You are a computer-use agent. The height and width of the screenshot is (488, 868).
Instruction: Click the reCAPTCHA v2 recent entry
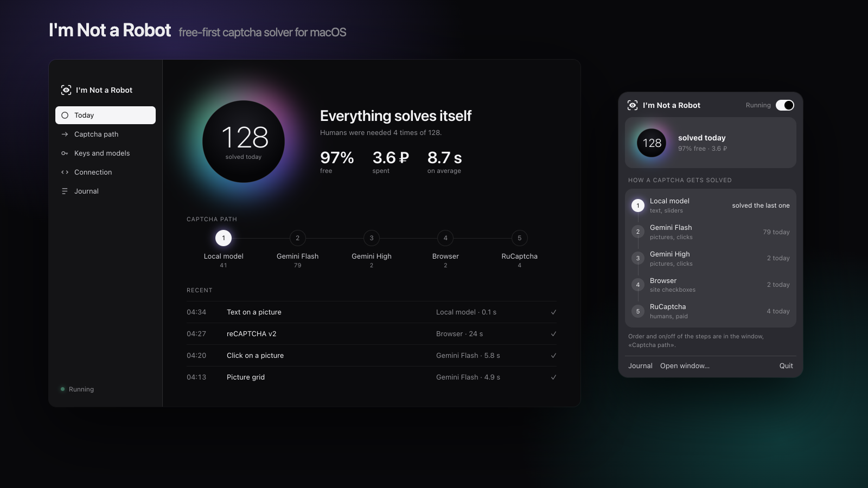click(372, 333)
